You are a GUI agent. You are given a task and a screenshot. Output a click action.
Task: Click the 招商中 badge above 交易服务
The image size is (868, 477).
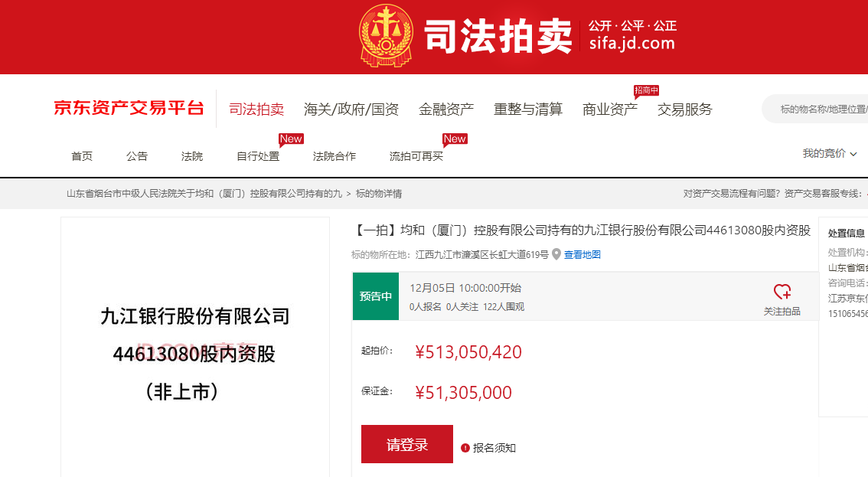pyautogui.click(x=647, y=90)
